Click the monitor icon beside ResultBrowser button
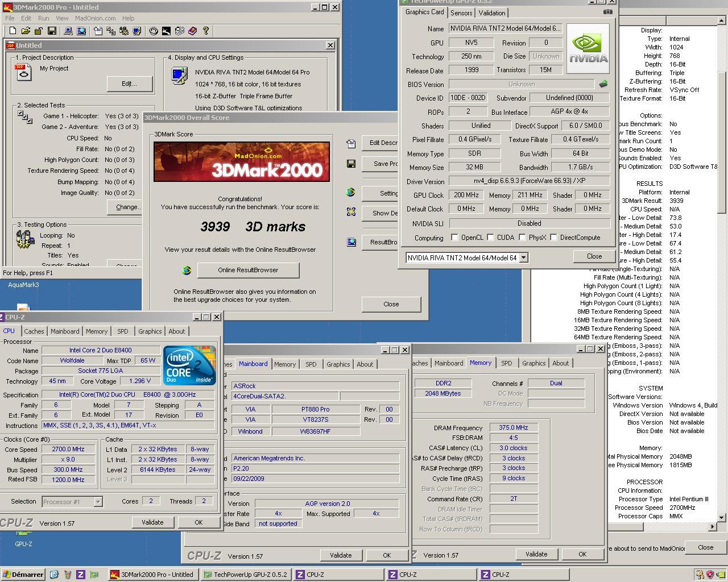Screen dimensions: 728x582 point(351,243)
